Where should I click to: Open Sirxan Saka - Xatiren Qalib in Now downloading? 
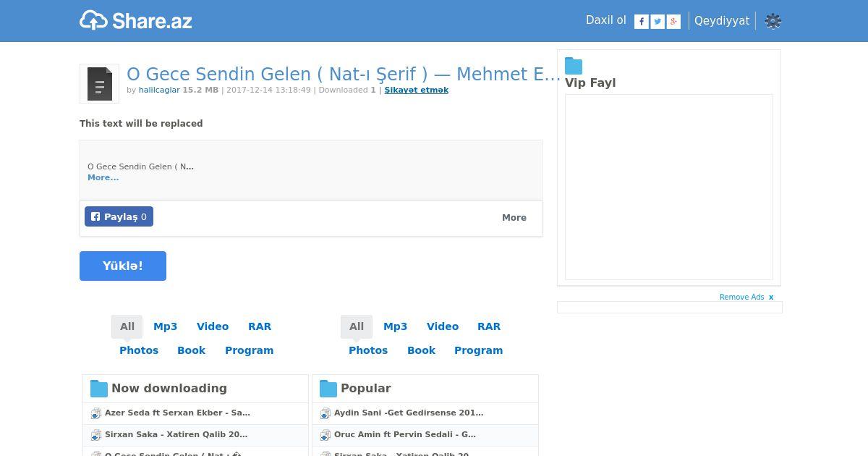pyautogui.click(x=176, y=434)
